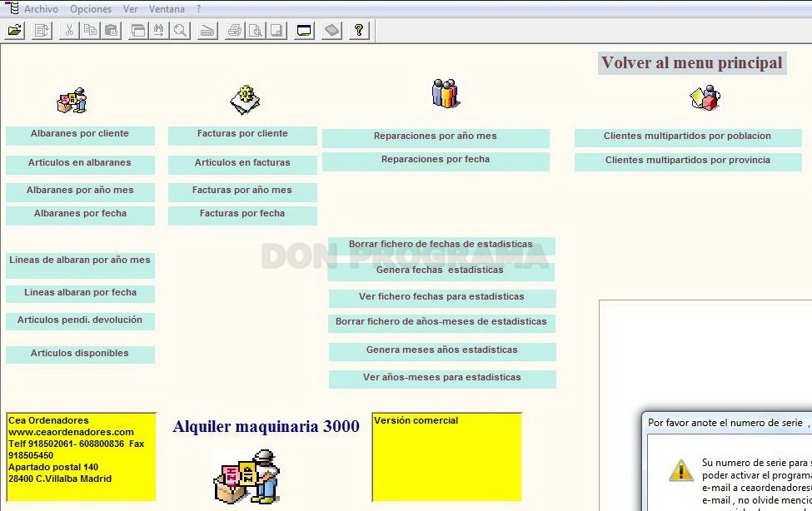Open the Opciones menu
The width and height of the screenshot is (812, 511).
pos(91,9)
